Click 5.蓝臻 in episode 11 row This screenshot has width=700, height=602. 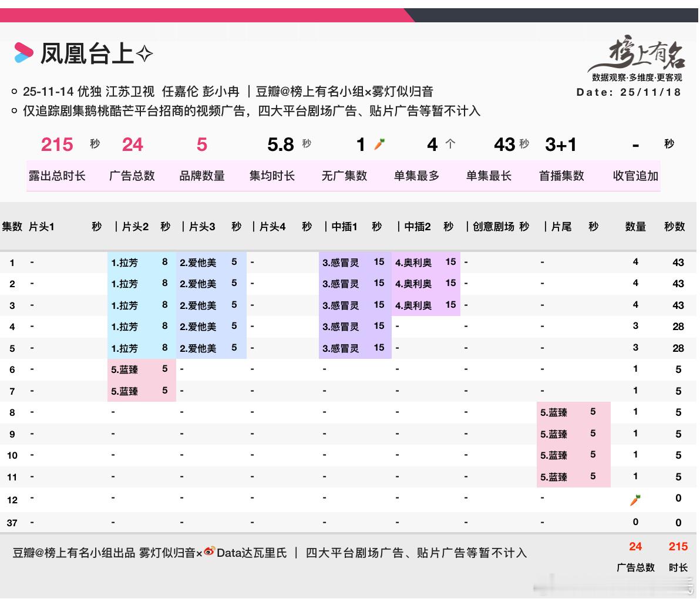pyautogui.click(x=554, y=477)
